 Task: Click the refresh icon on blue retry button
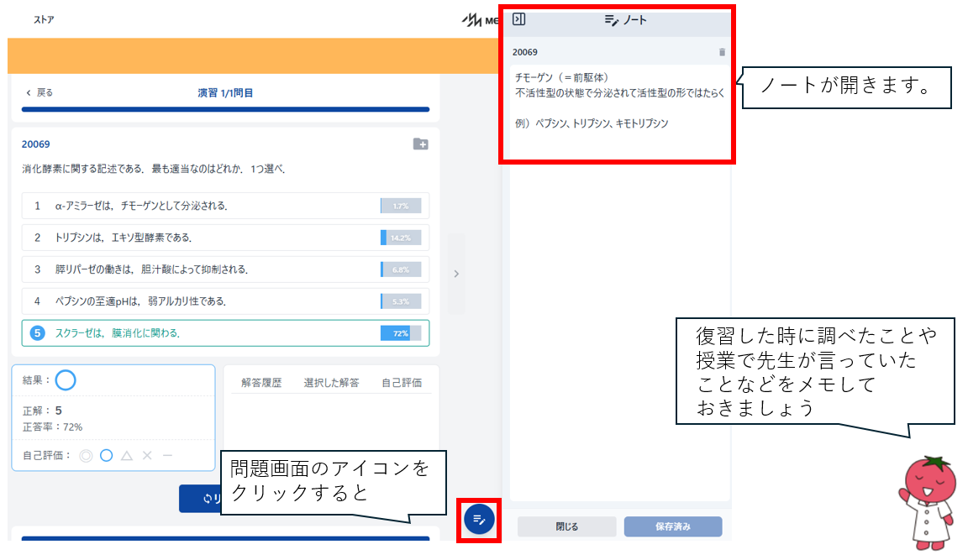[x=208, y=499]
